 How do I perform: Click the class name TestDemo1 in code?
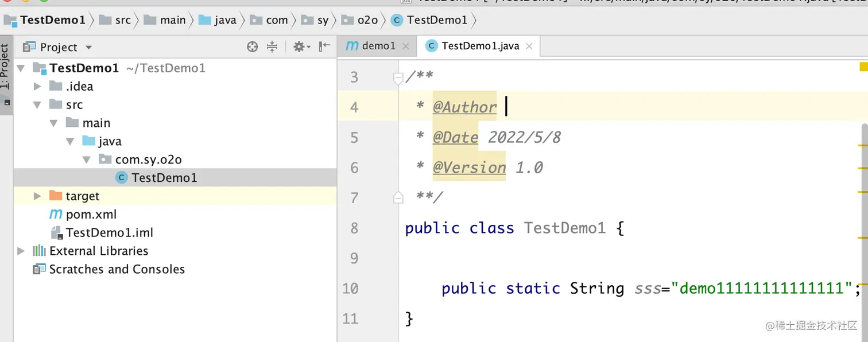pyautogui.click(x=565, y=228)
